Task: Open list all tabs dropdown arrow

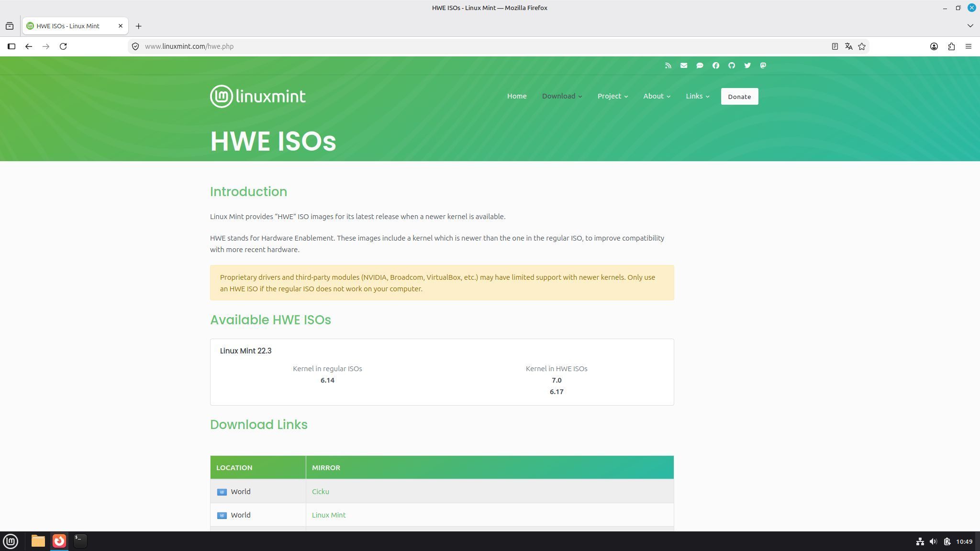Action: point(970,26)
